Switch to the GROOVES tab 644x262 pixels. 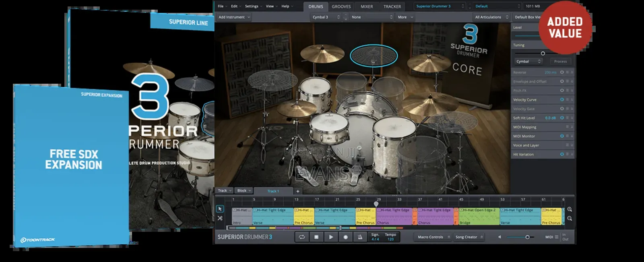[341, 6]
